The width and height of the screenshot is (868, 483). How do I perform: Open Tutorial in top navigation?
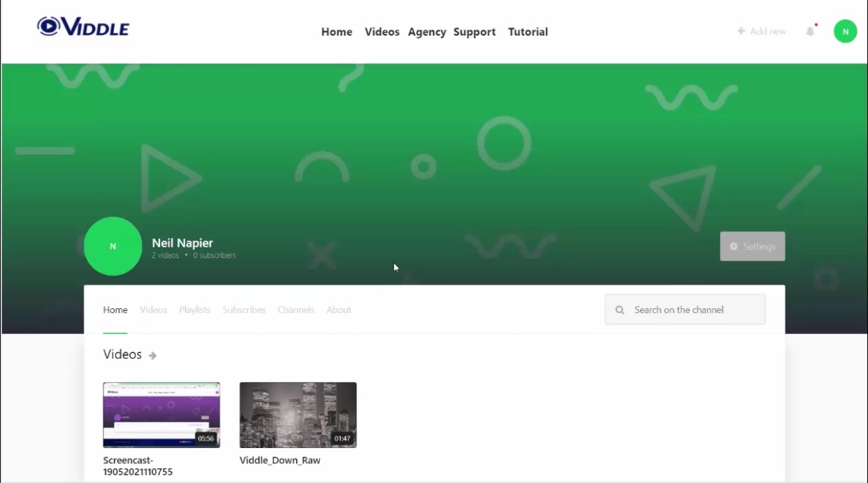pos(528,32)
